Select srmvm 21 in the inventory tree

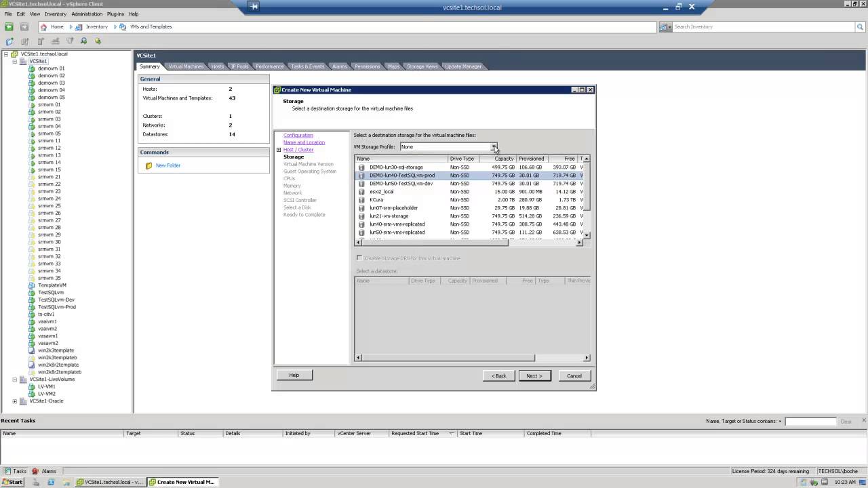(x=49, y=177)
